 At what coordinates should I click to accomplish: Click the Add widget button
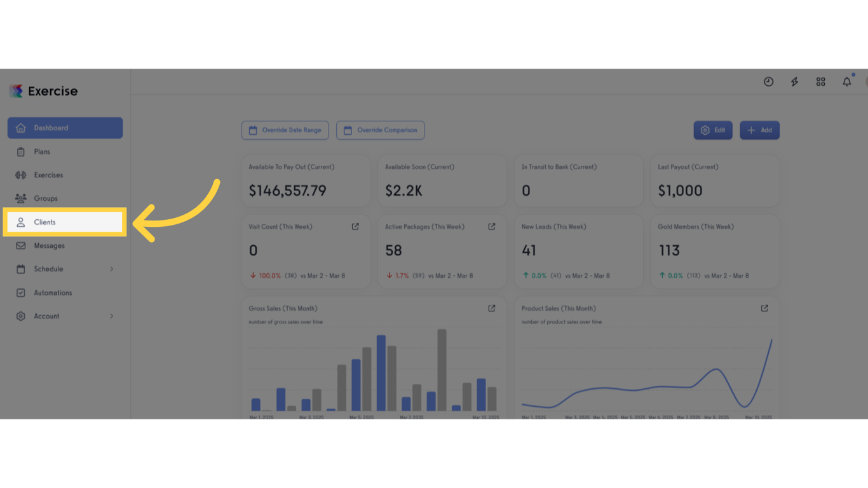pos(759,130)
